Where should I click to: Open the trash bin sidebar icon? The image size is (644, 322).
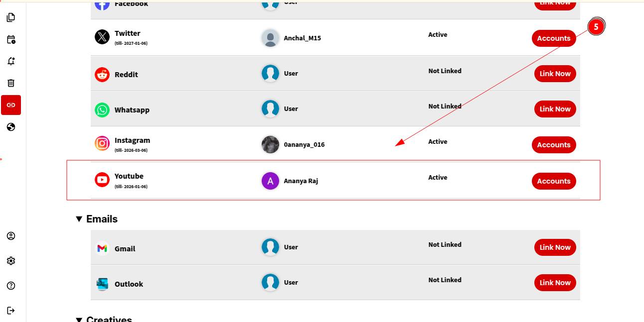[11, 83]
